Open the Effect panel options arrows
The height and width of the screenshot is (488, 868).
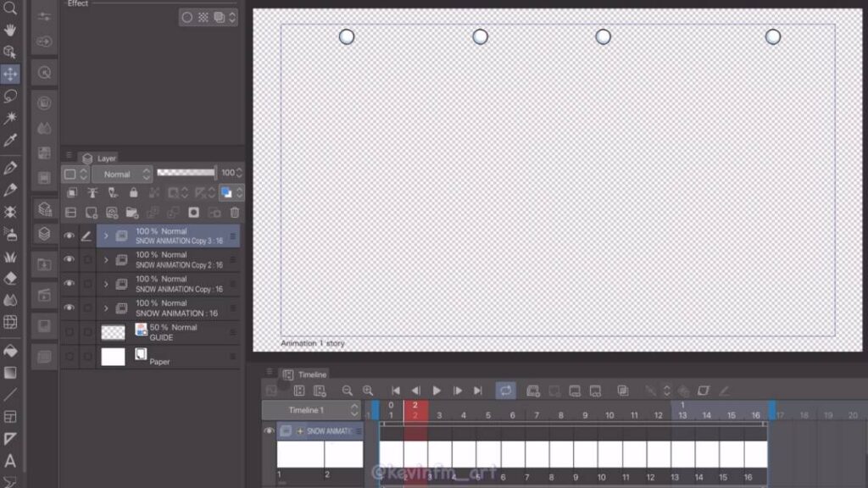coord(232,17)
